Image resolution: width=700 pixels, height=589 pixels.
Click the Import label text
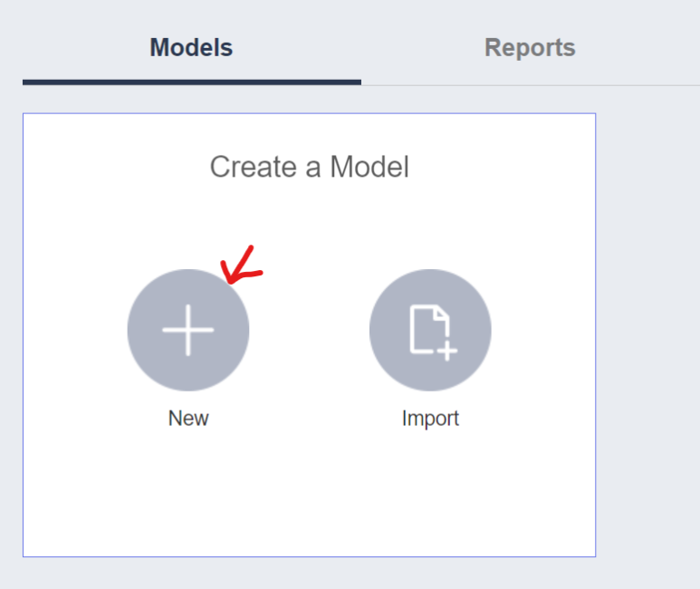[430, 420]
